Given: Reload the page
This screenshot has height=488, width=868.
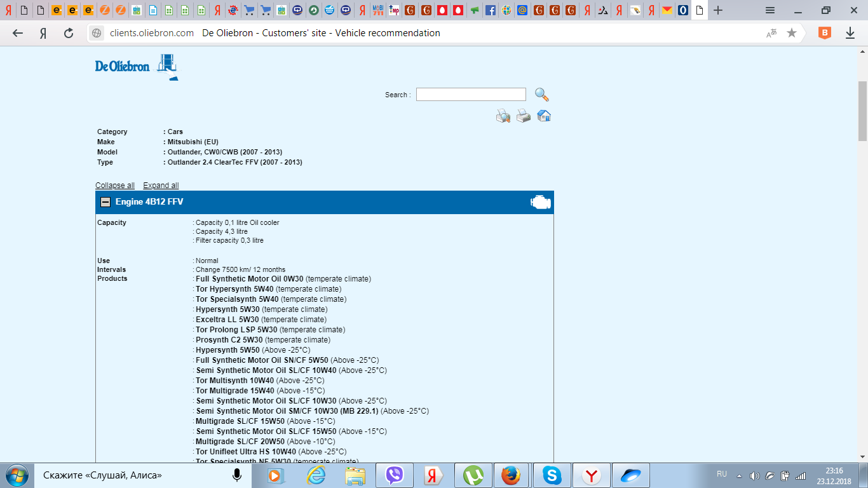Looking at the screenshot, I should pyautogui.click(x=69, y=33).
